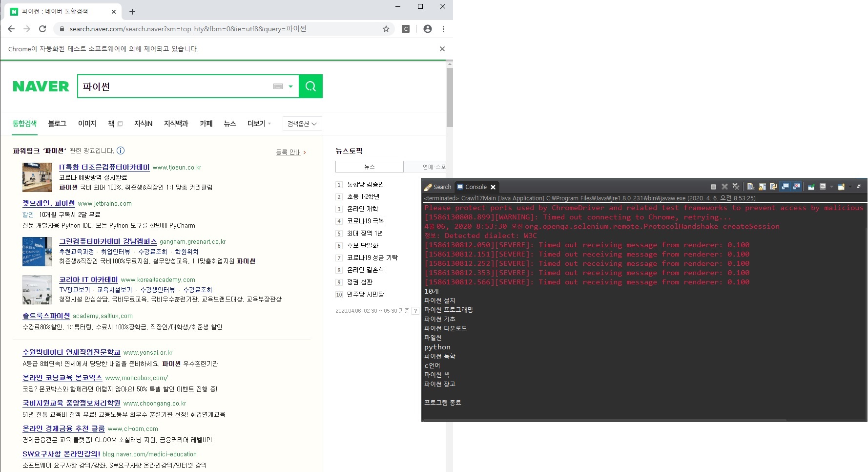Select 뉴스 tab in 뉴스토픽 panel
Screen dimensions: 868x472
(370, 167)
